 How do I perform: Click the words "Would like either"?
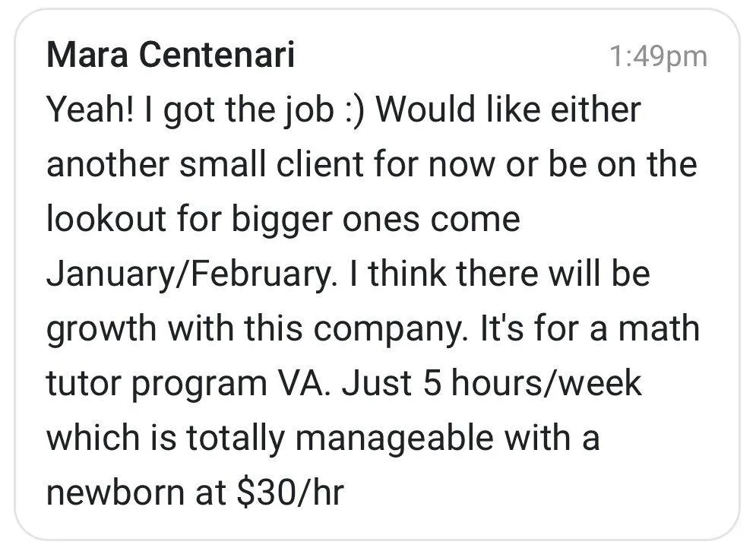click(508, 111)
